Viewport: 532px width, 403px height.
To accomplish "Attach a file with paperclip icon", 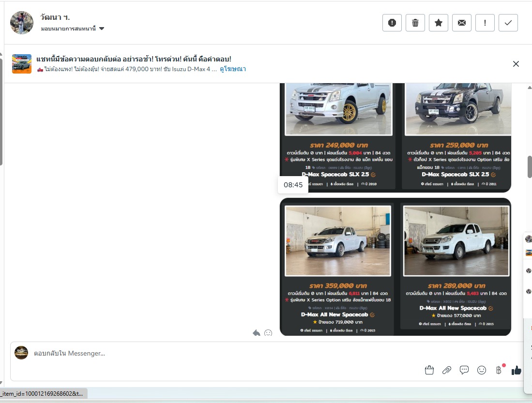I will click(x=446, y=370).
